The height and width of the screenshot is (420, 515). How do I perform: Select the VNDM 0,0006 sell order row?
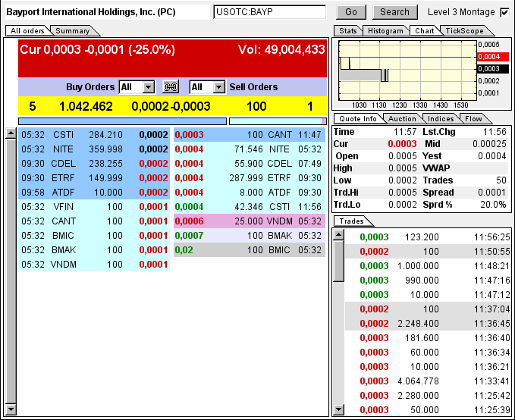250,221
